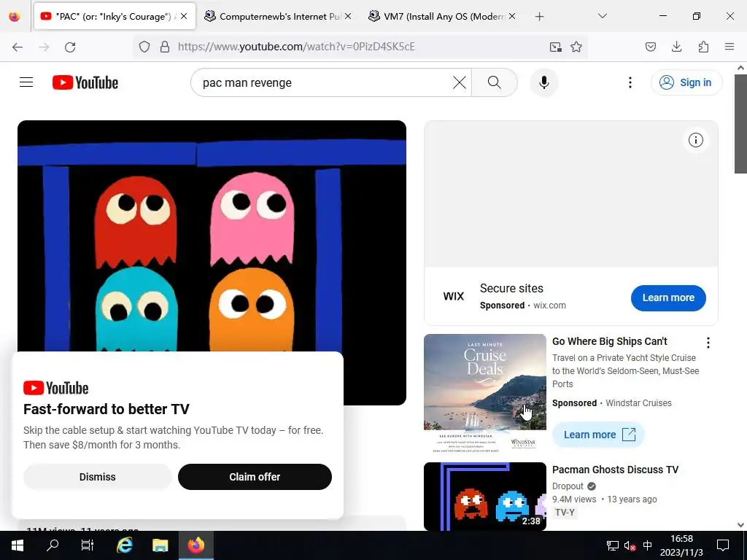Image resolution: width=747 pixels, height=560 pixels.
Task: Open YouTube settings three-dot menu
Action: (630, 82)
